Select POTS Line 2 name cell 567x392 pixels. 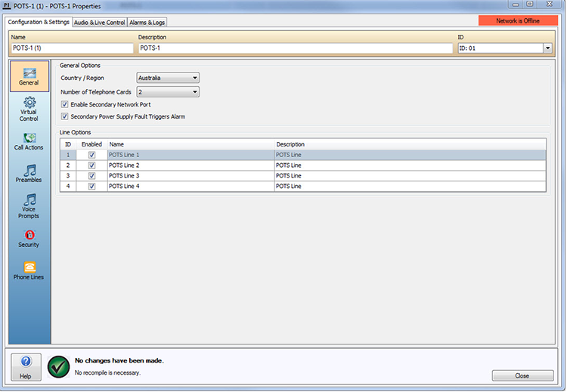(191, 165)
